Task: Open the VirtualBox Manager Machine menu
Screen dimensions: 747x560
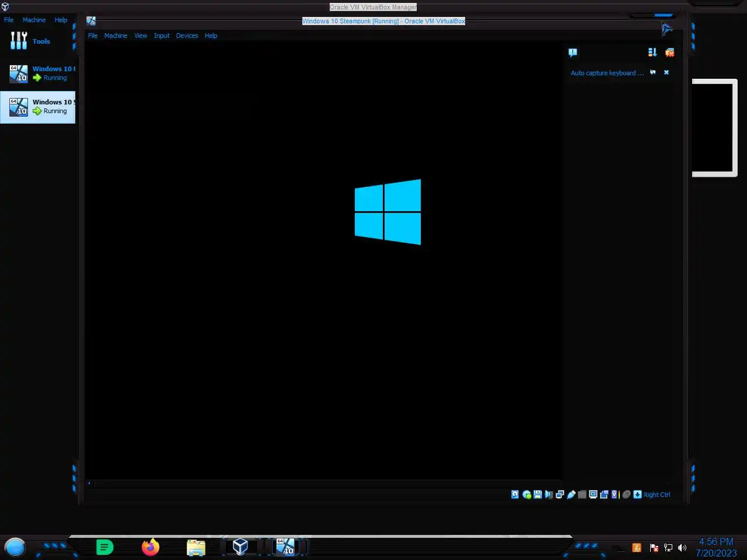Action: coord(34,20)
